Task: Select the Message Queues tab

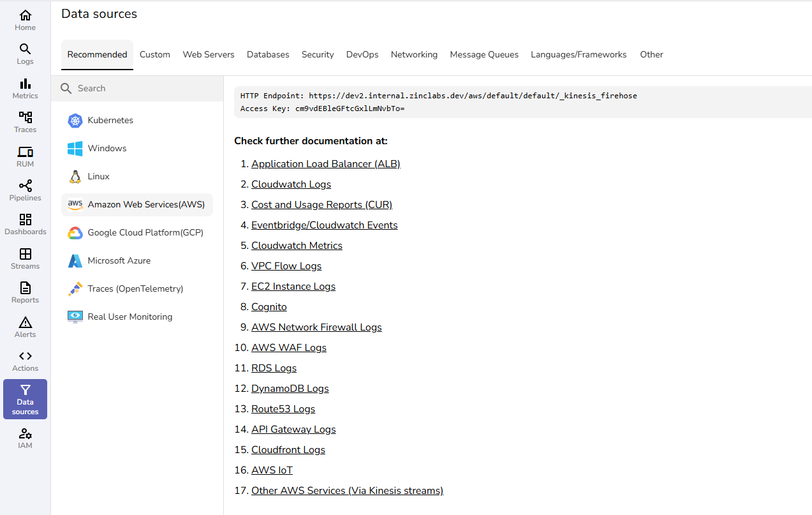Action: tap(484, 55)
